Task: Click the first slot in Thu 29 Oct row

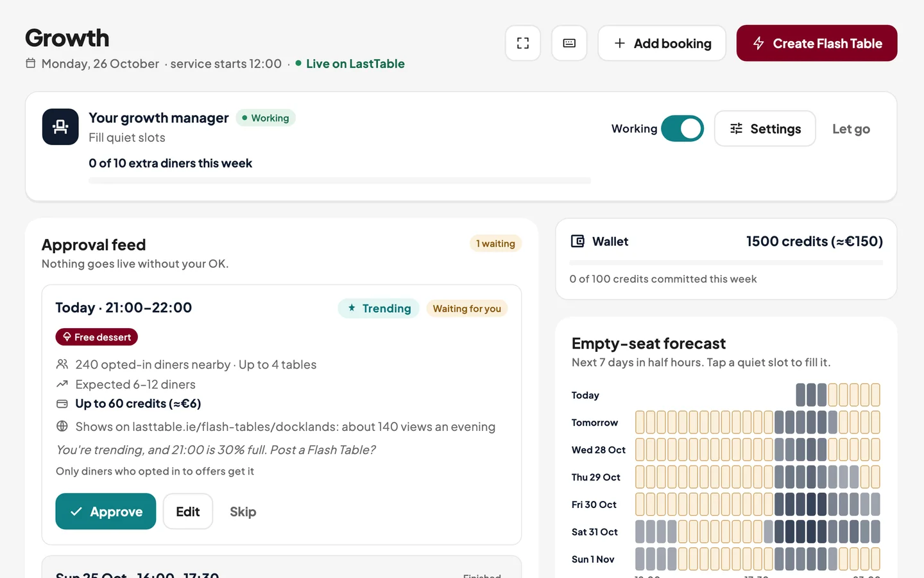Action: [x=640, y=477]
